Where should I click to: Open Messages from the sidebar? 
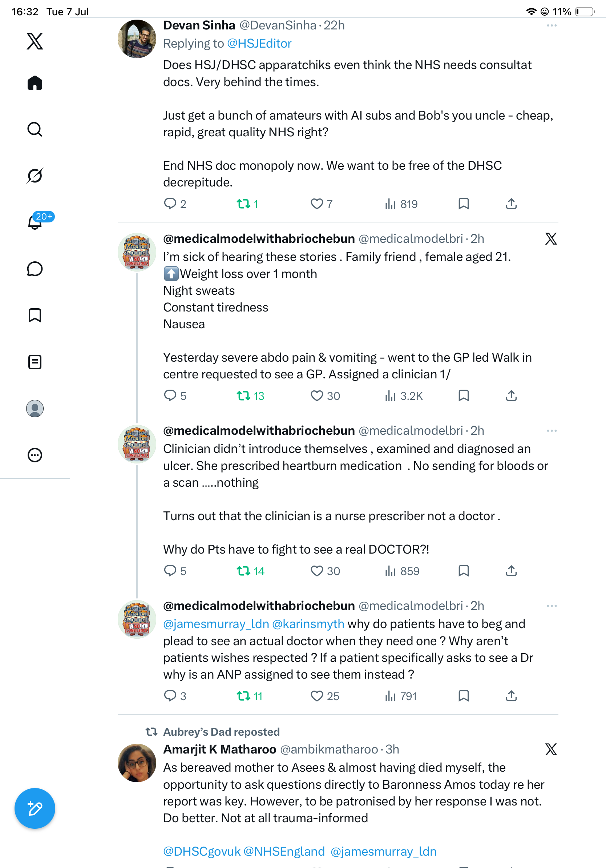click(x=35, y=269)
